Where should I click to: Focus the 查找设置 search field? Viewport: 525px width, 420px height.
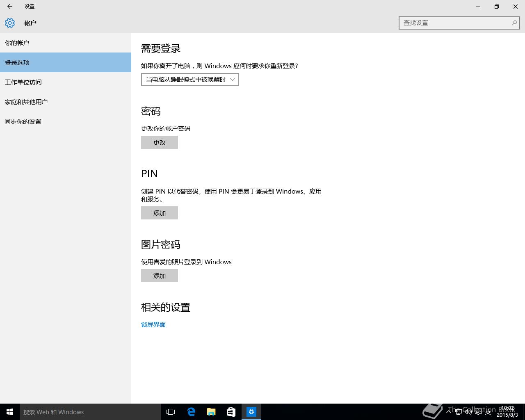tap(459, 23)
